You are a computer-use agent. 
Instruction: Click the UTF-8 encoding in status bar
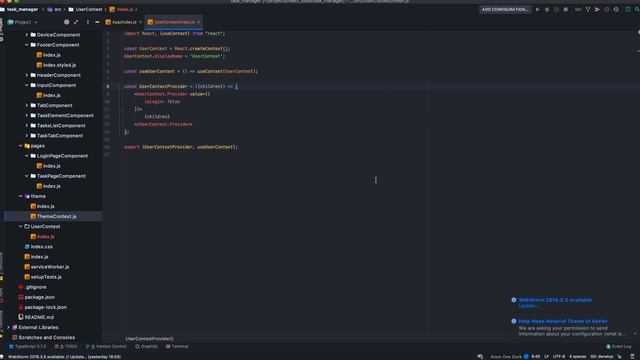[x=559, y=357]
